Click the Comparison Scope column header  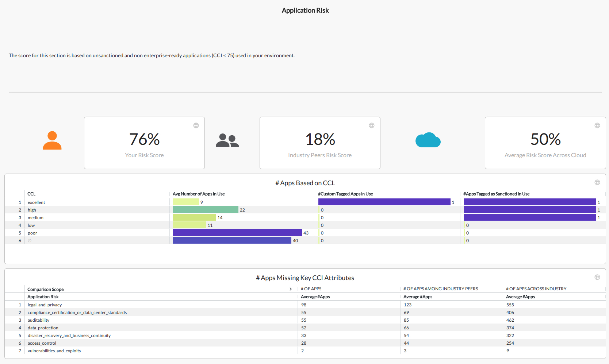[46, 290]
